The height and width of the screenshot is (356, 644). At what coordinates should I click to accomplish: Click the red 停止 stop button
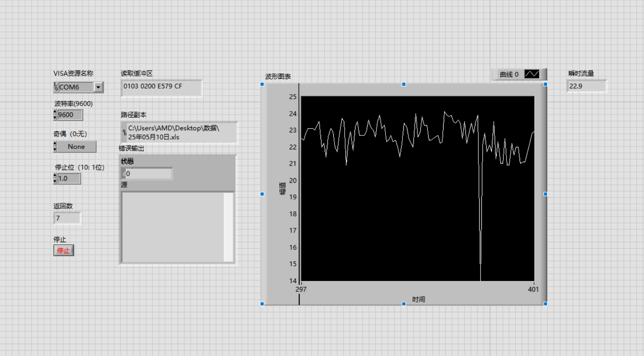point(64,250)
